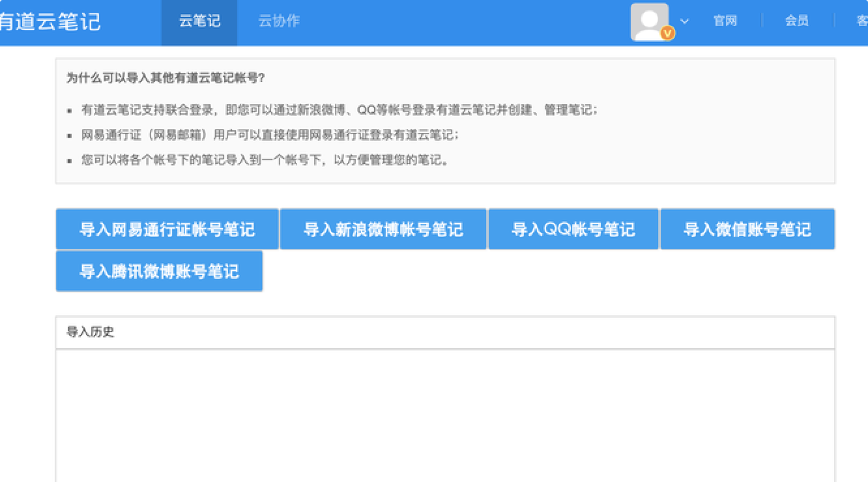This screenshot has height=482, width=868.
Task: Select the line 您可以将各个帐号下的笔记导入到一个帐号下
Action: (265, 160)
